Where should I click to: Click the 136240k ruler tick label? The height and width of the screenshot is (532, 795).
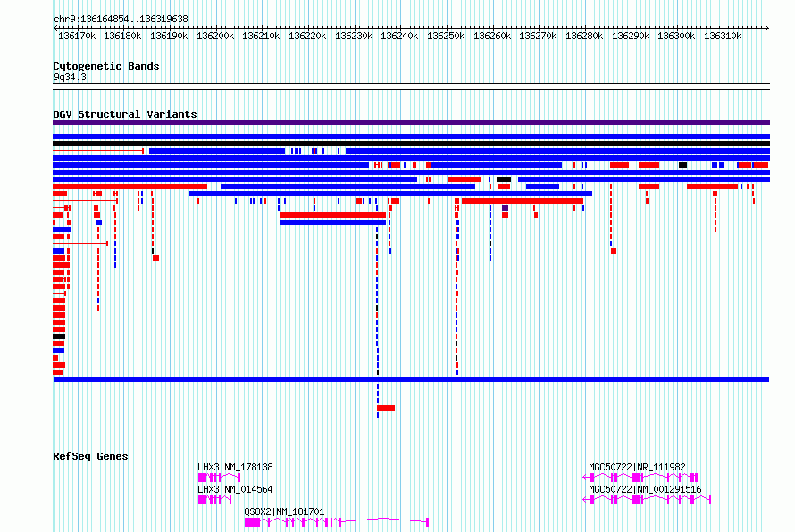click(399, 36)
